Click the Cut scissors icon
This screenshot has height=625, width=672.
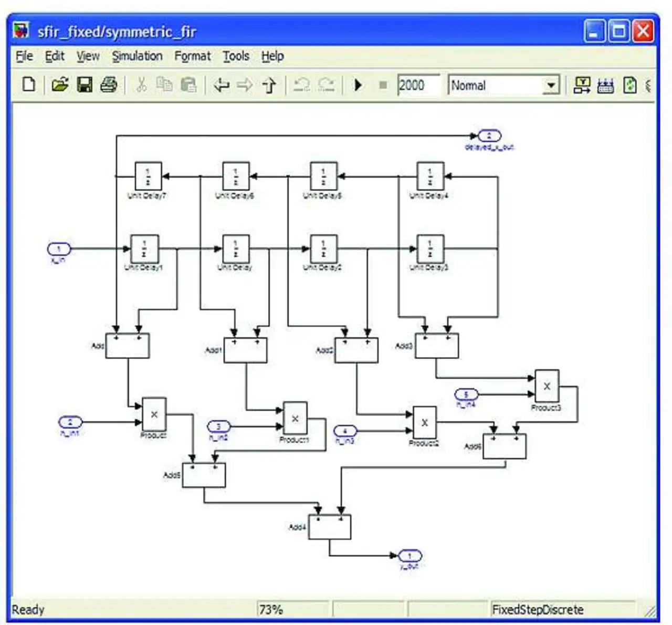point(141,85)
